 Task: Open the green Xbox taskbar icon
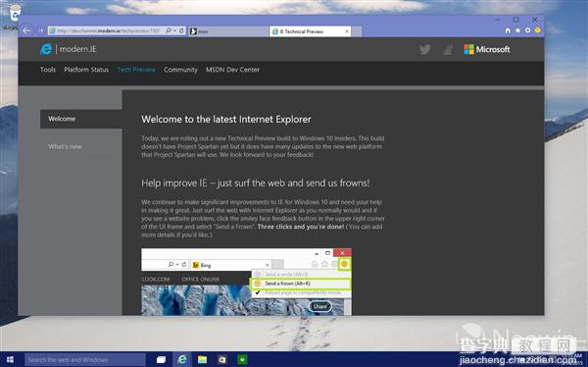pyautogui.click(x=243, y=359)
